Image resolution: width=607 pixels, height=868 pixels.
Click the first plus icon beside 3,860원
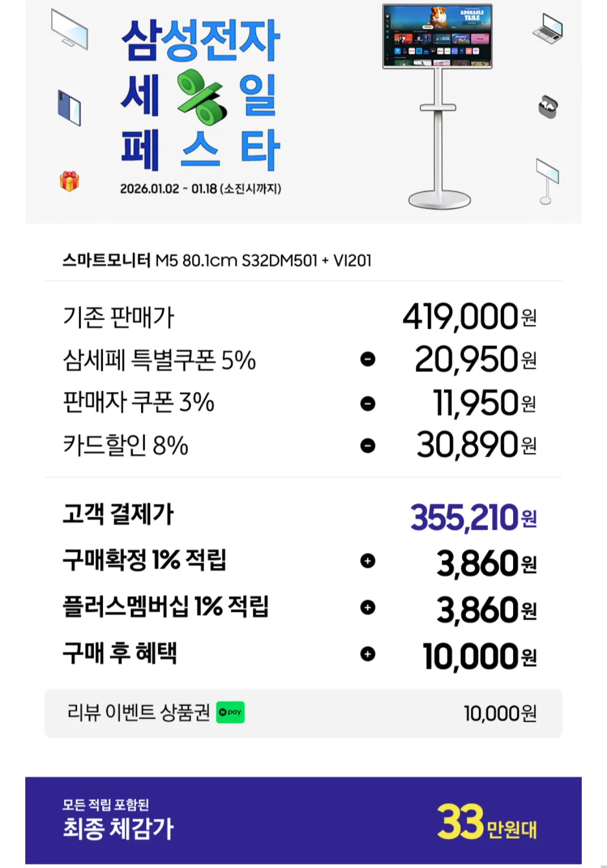pyautogui.click(x=368, y=561)
